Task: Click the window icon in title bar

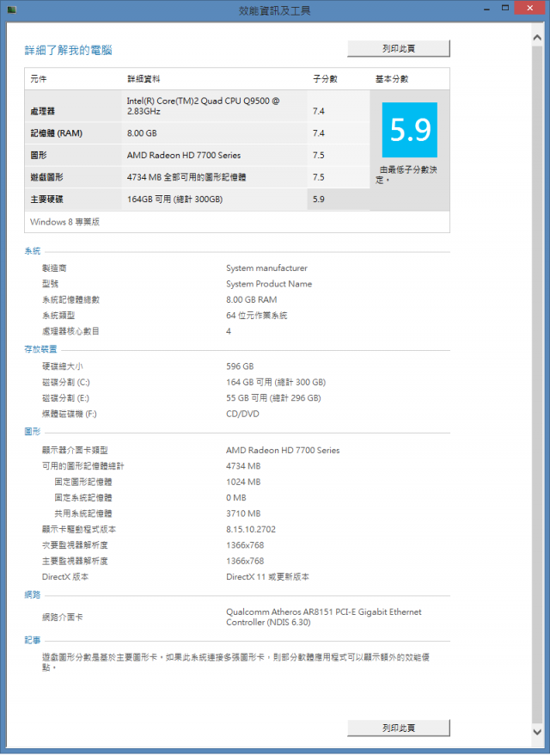Action: pyautogui.click(x=11, y=9)
